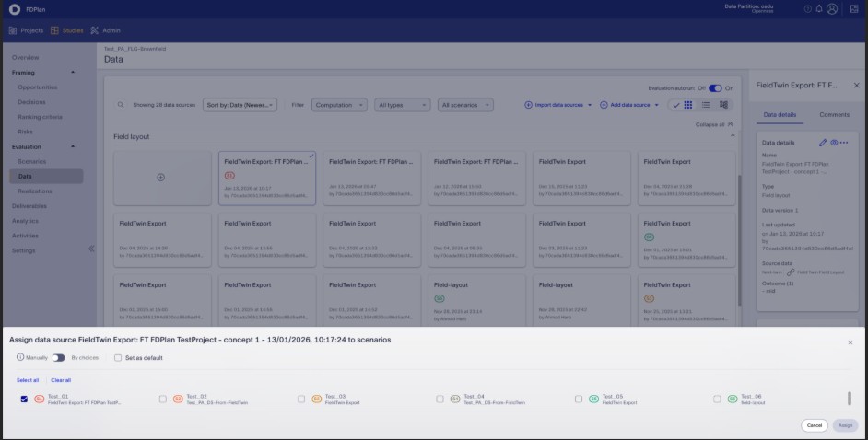Uncheck the Test_01 scenario checkbox

[x=24, y=399]
